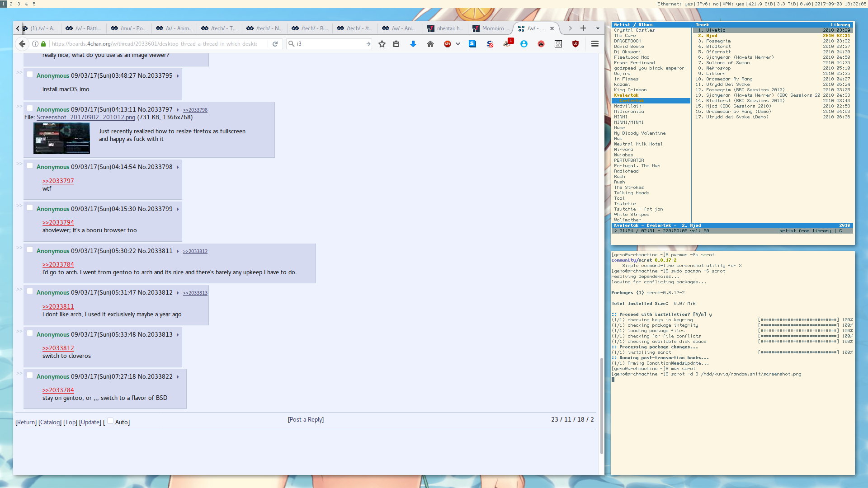The height and width of the screenshot is (488, 868).
Task: Click the red SPY extension icon
Action: click(448, 44)
